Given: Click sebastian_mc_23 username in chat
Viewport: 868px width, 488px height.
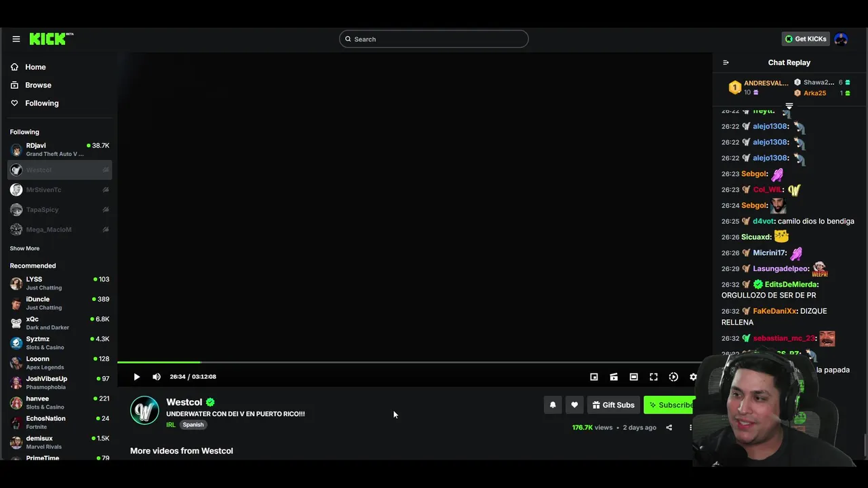Looking at the screenshot, I should [x=783, y=338].
